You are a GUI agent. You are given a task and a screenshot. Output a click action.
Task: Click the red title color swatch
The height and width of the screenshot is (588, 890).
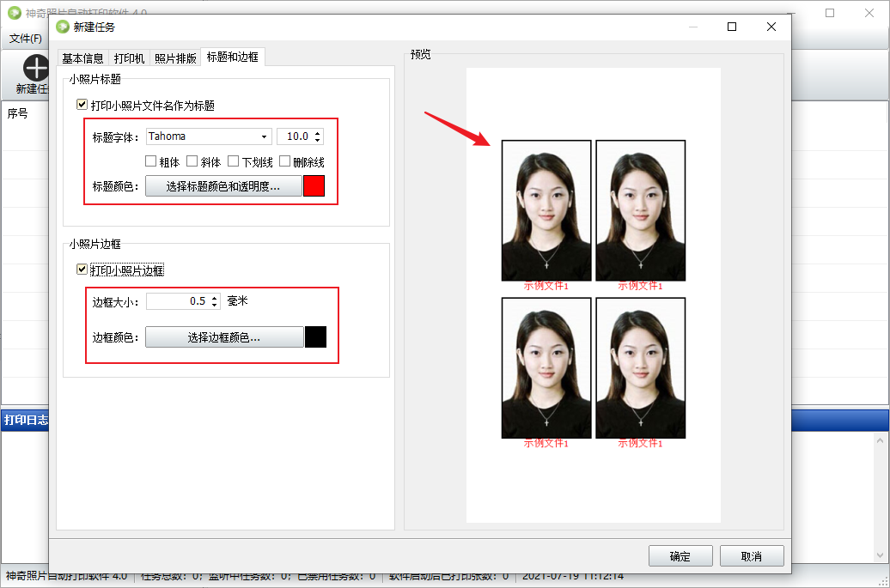click(x=314, y=186)
